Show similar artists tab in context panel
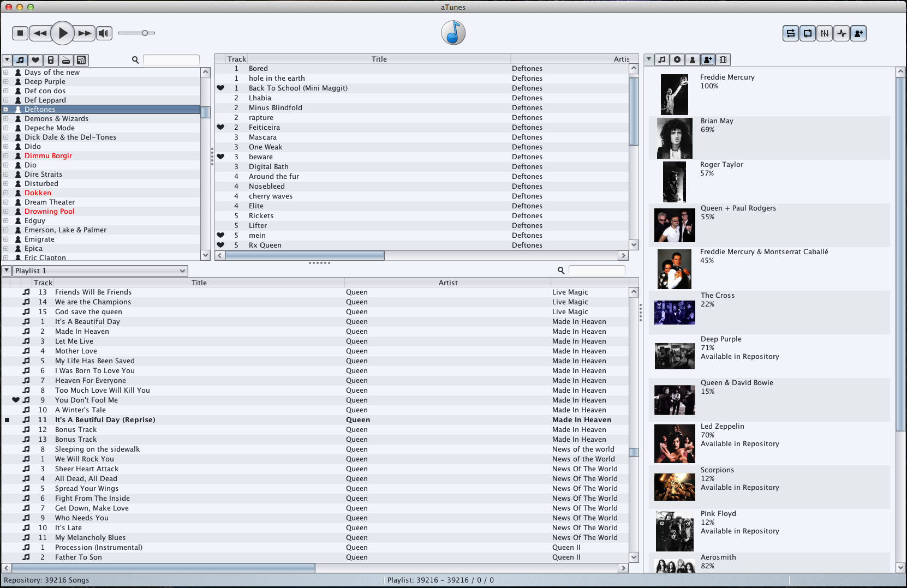Viewport: 907px width, 588px height. [x=708, y=60]
